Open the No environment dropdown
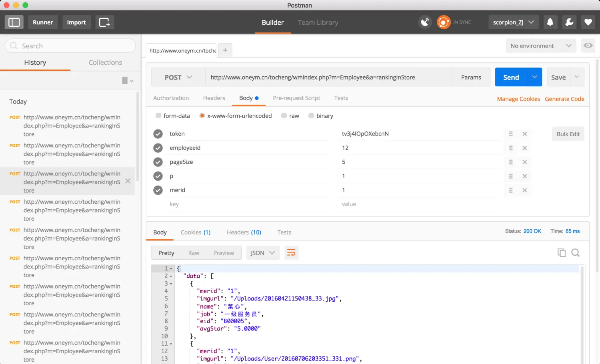This screenshot has height=364, width=600. 541,46
